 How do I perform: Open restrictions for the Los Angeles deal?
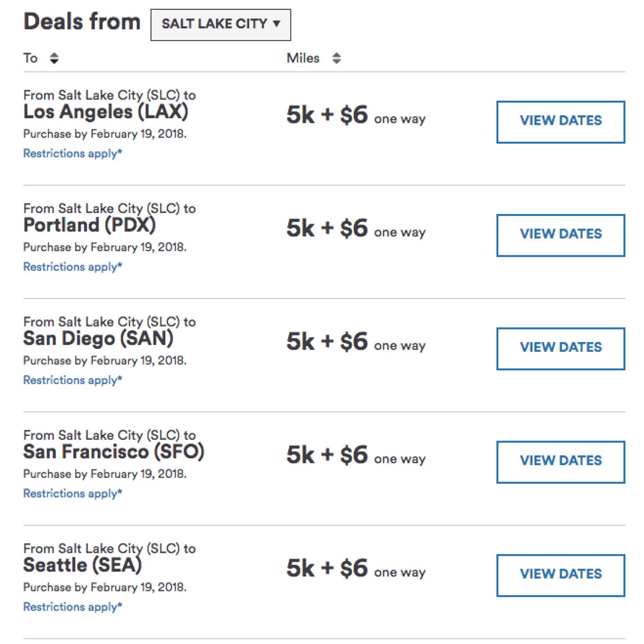click(x=72, y=153)
